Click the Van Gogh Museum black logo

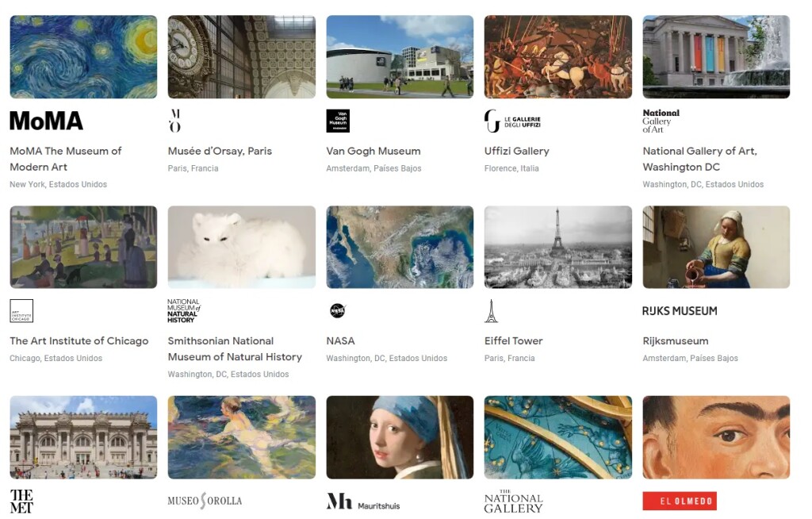click(x=338, y=121)
